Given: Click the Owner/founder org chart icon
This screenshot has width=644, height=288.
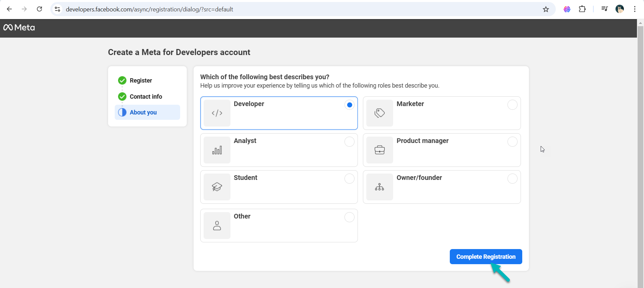Looking at the screenshot, I should tap(380, 187).
